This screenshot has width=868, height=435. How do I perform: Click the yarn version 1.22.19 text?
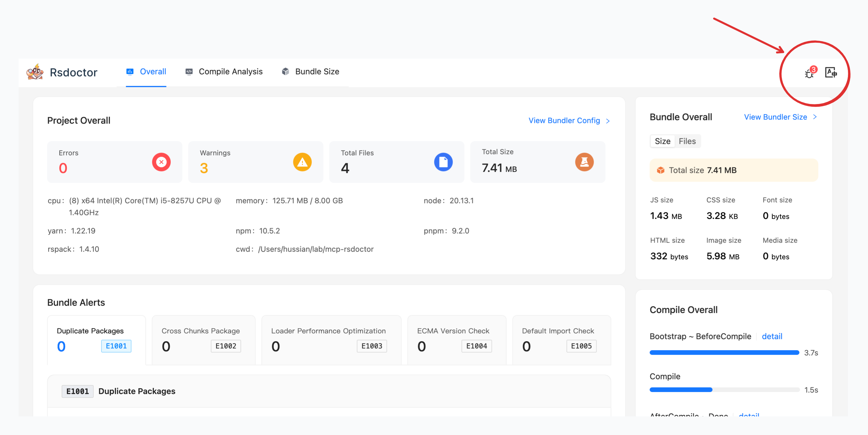[83, 231]
